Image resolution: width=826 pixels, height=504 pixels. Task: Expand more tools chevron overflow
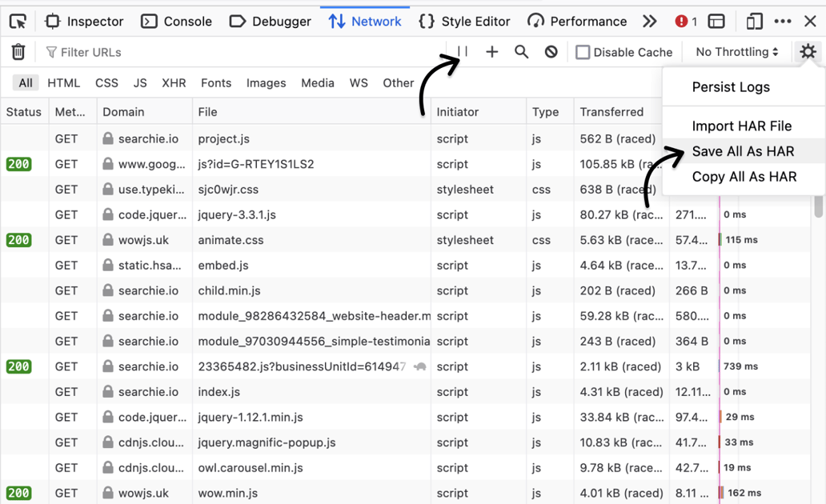650,22
